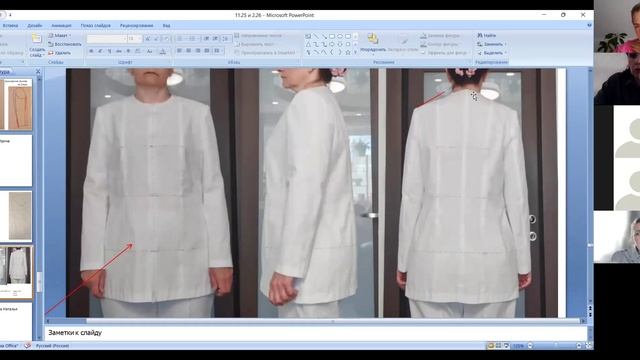
Task: Open the Вставка ribbon tab
Action: click(10, 25)
